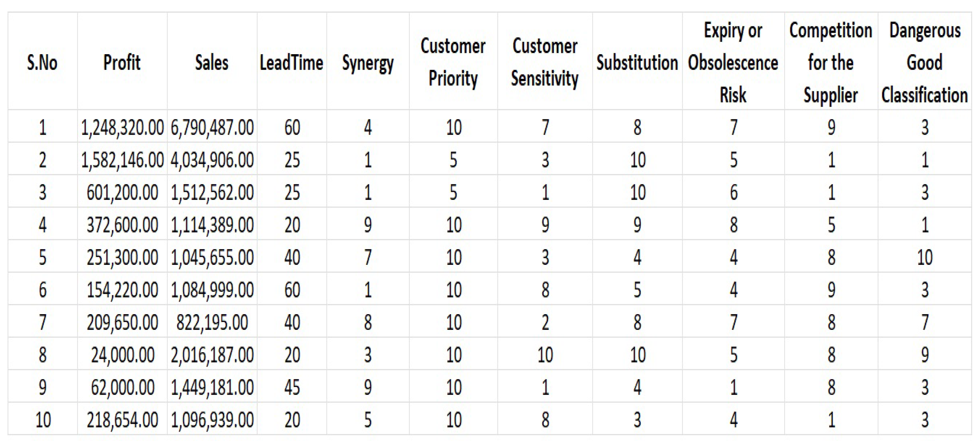Click the sales value 822,195.00
980x444 pixels.
pos(212,323)
